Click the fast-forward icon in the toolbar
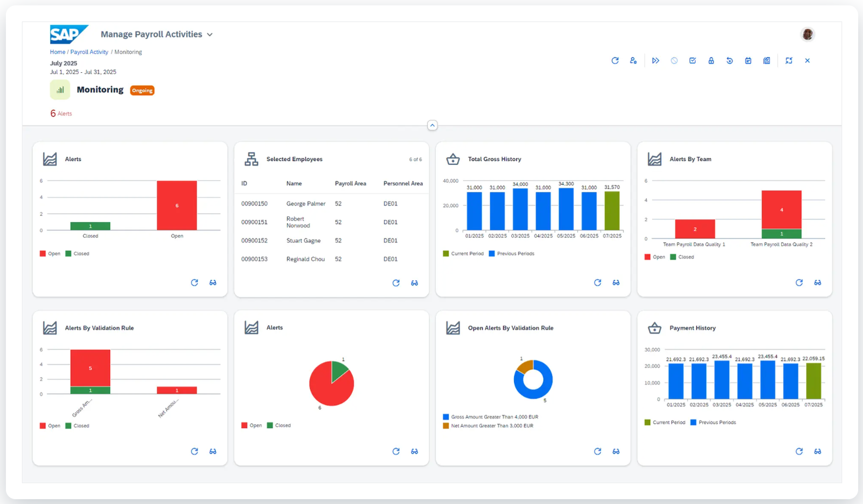 [655, 61]
